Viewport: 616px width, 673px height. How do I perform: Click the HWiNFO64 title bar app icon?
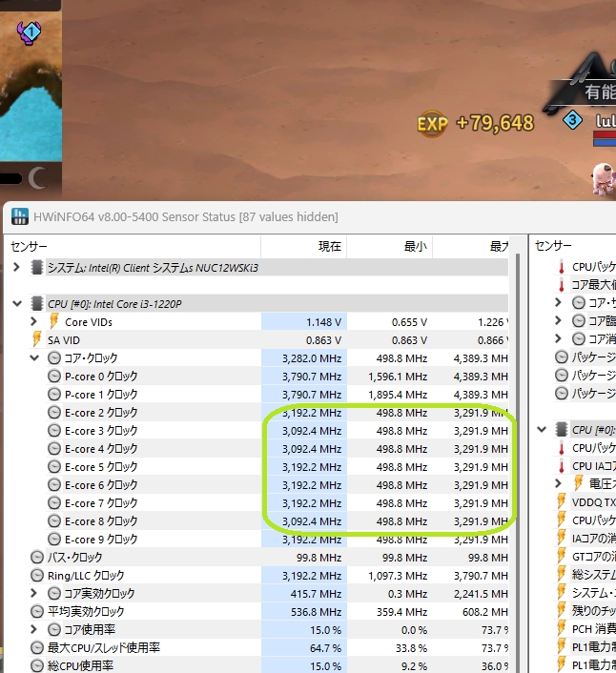[x=20, y=216]
